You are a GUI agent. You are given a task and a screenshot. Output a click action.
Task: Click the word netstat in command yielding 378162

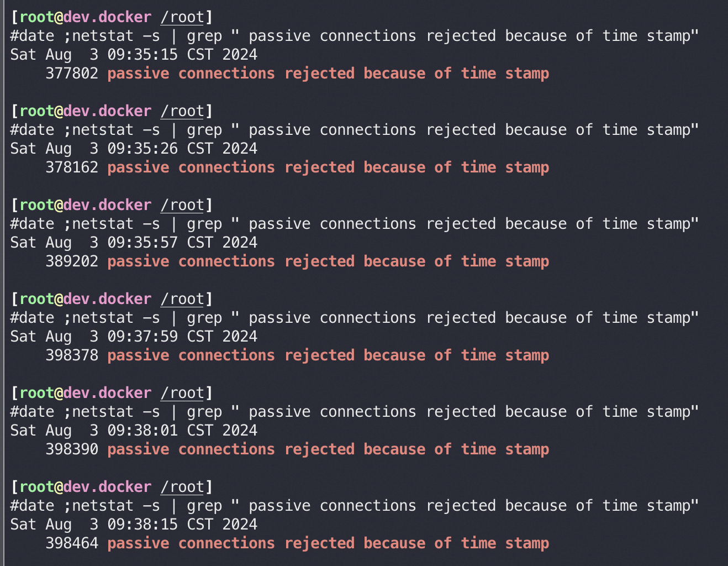pyautogui.click(x=103, y=130)
